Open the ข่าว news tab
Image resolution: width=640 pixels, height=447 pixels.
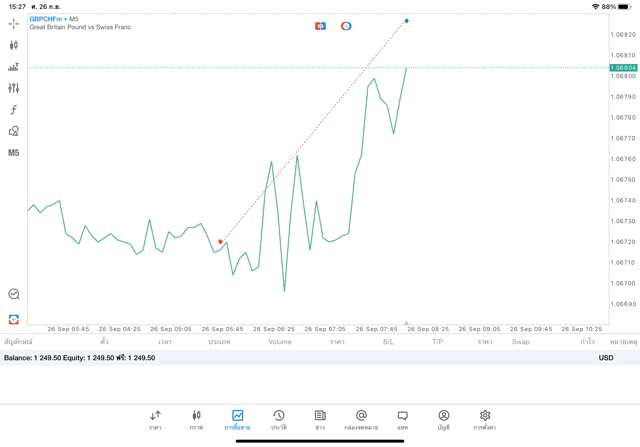[320, 419]
